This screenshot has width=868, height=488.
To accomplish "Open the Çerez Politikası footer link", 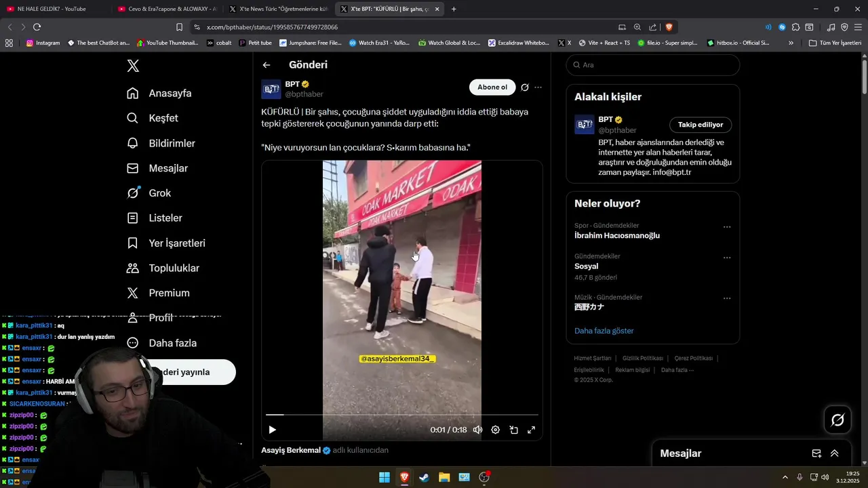I will click(693, 358).
